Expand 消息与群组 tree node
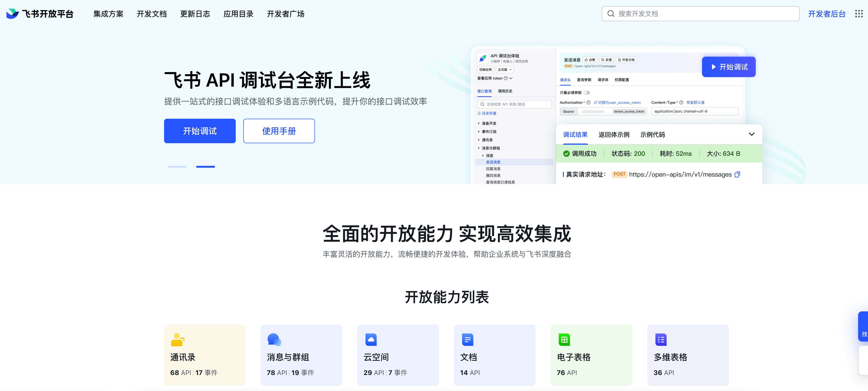This screenshot has width=868, height=391. (479, 148)
